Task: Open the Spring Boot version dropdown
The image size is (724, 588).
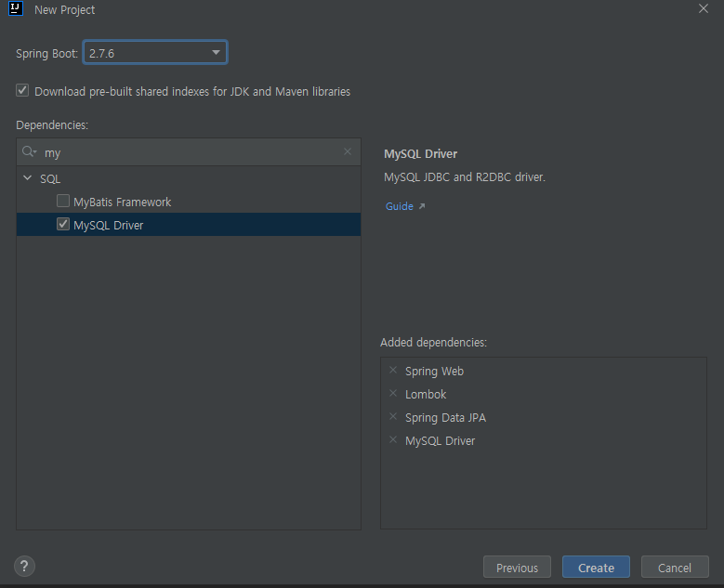Action: coord(154,53)
